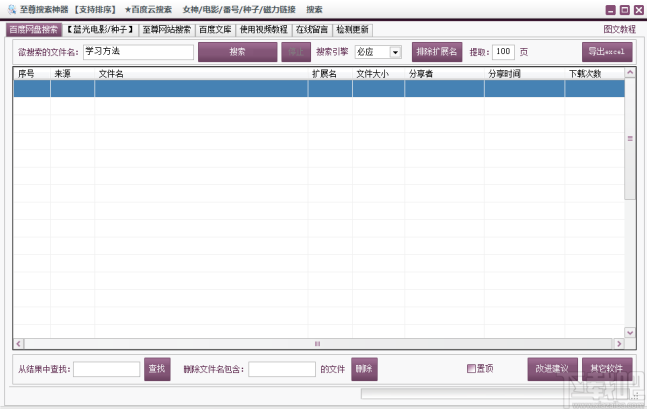
Task: Click the 导出excel button
Action: (607, 51)
